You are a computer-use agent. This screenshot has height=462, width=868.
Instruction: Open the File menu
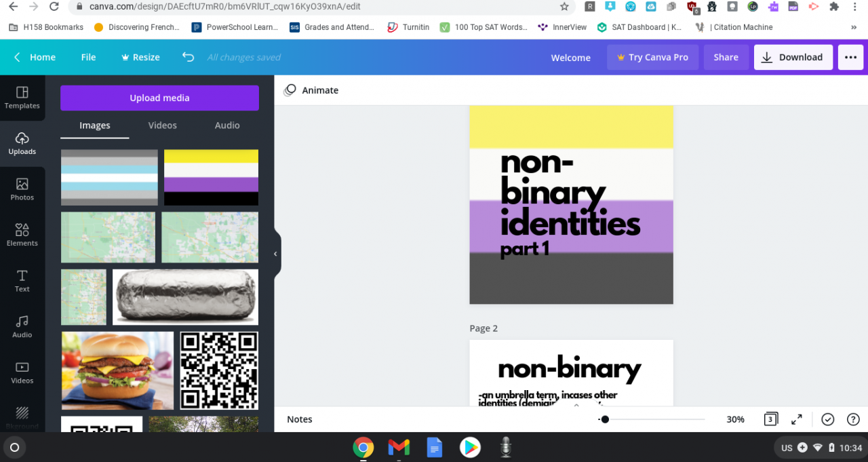click(89, 58)
